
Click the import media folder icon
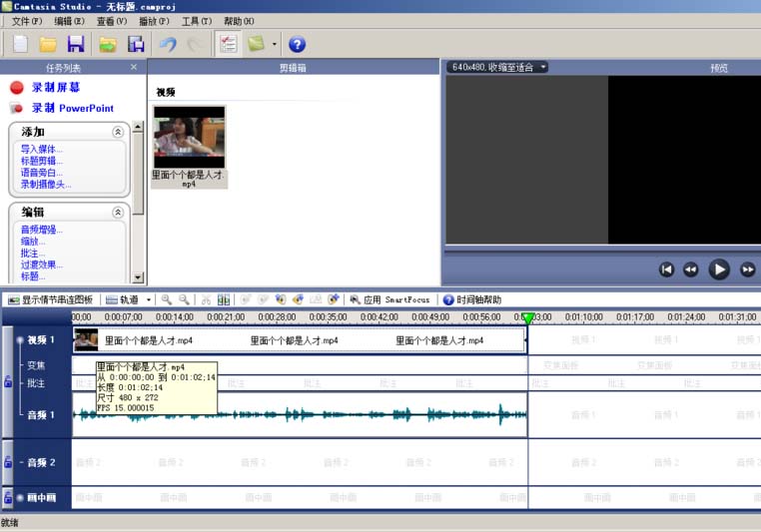pyautogui.click(x=108, y=44)
